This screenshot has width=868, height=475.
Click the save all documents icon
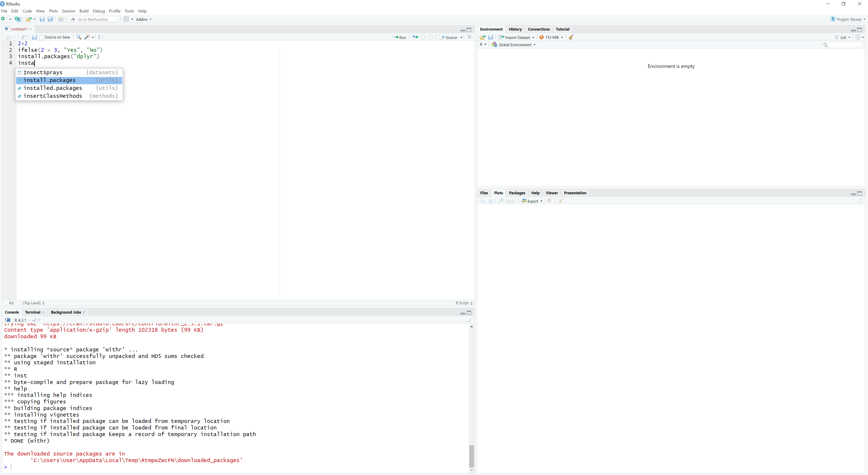(x=50, y=19)
